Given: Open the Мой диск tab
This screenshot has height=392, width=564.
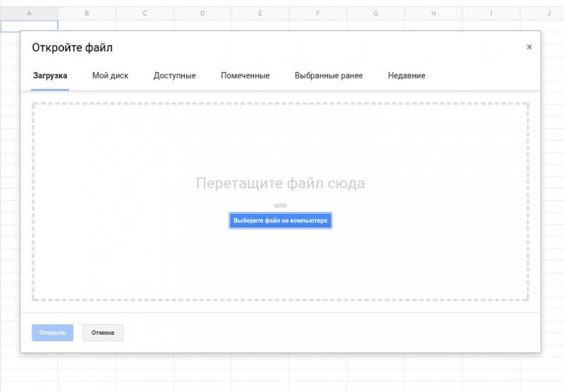Looking at the screenshot, I should click(x=110, y=76).
